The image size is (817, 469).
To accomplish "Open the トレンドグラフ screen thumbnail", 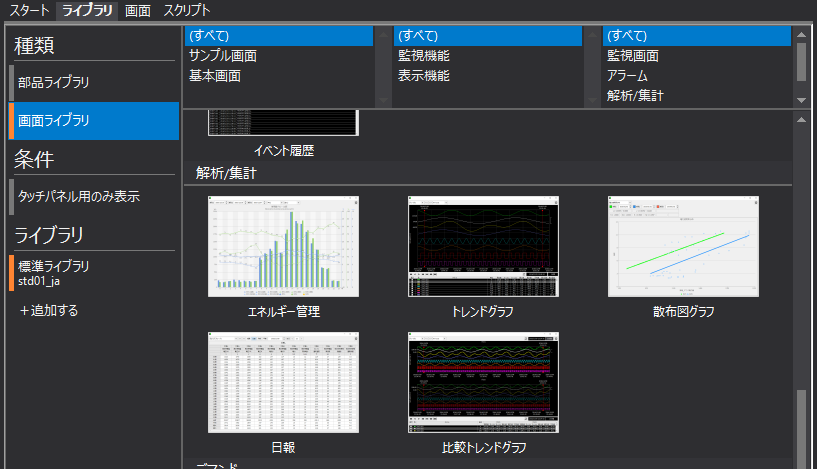I will [484, 246].
